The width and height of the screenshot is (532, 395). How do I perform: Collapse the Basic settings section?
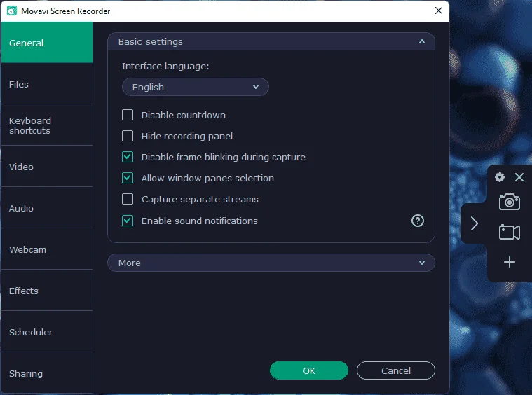271,42
